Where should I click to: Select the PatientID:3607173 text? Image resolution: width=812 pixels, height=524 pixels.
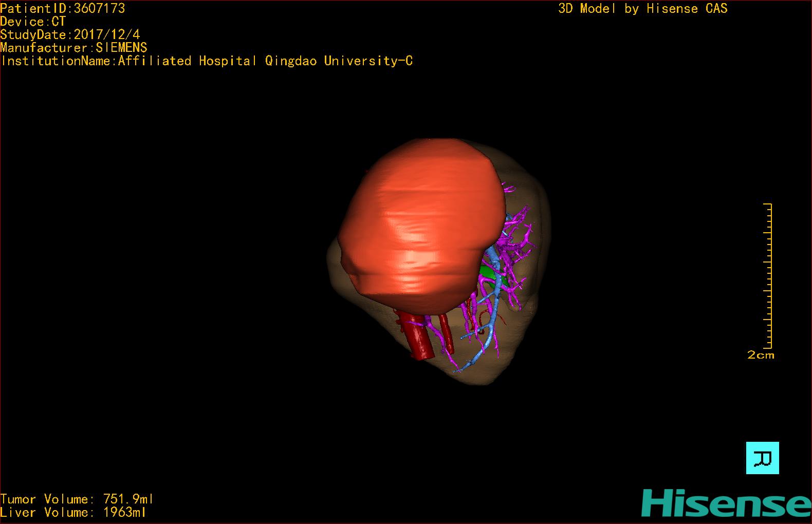pos(63,8)
